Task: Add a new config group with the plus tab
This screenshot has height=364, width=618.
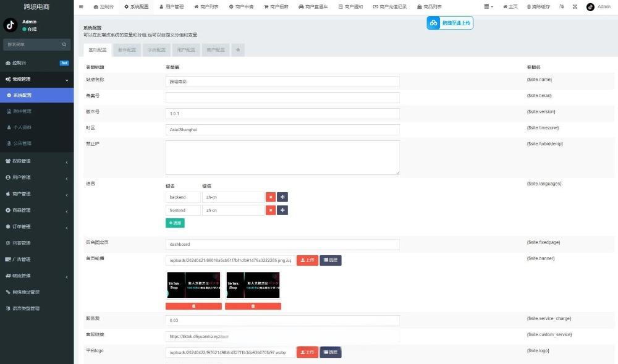Action: (238, 50)
